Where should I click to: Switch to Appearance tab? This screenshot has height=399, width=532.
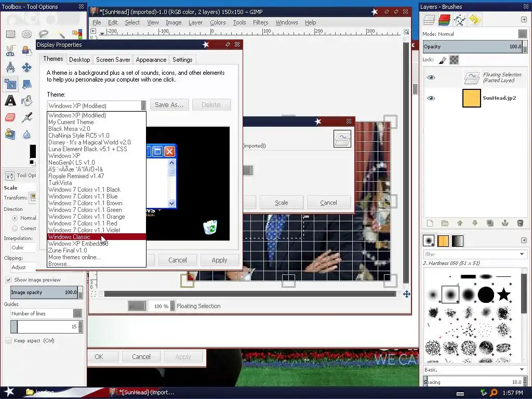(151, 60)
